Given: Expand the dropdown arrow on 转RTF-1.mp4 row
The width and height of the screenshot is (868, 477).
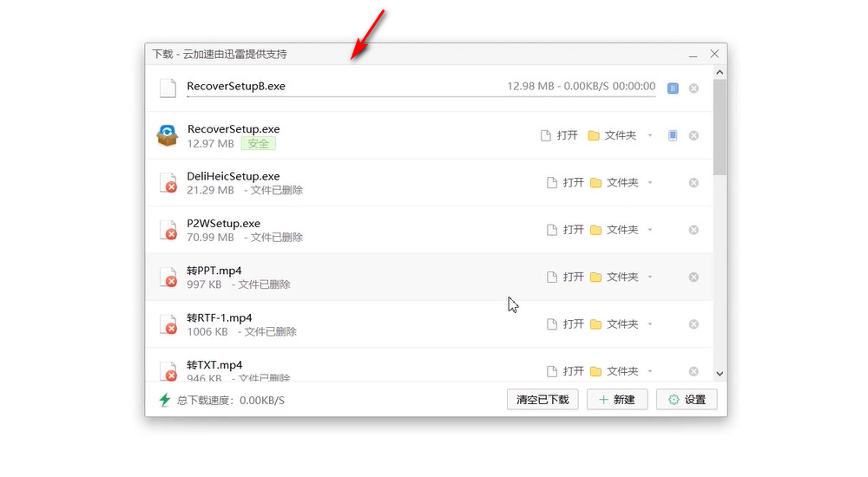Looking at the screenshot, I should click(650, 323).
